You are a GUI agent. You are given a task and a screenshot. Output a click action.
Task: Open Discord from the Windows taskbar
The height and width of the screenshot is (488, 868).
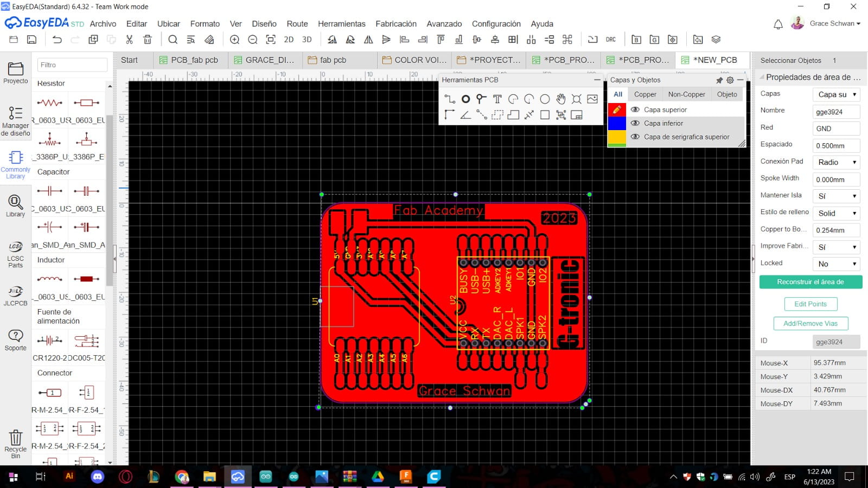point(98,477)
